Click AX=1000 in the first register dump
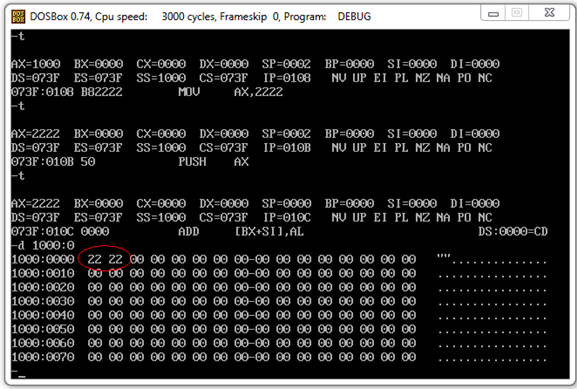577x389 pixels. pyautogui.click(x=36, y=64)
